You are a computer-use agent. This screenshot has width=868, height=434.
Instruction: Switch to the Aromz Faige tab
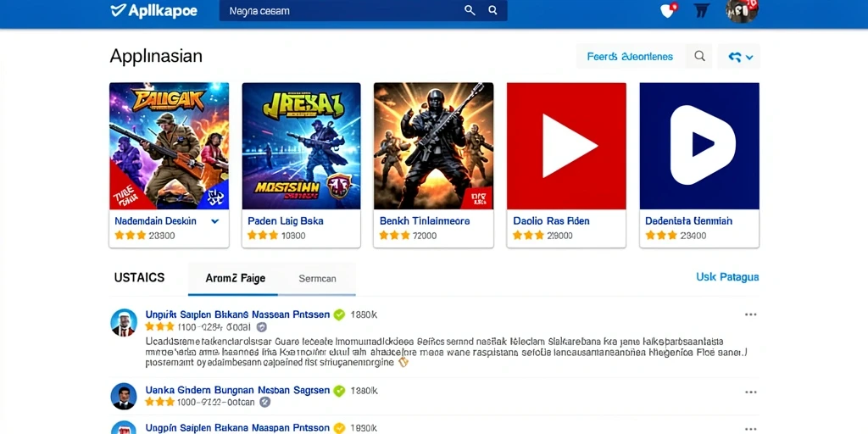point(233,278)
